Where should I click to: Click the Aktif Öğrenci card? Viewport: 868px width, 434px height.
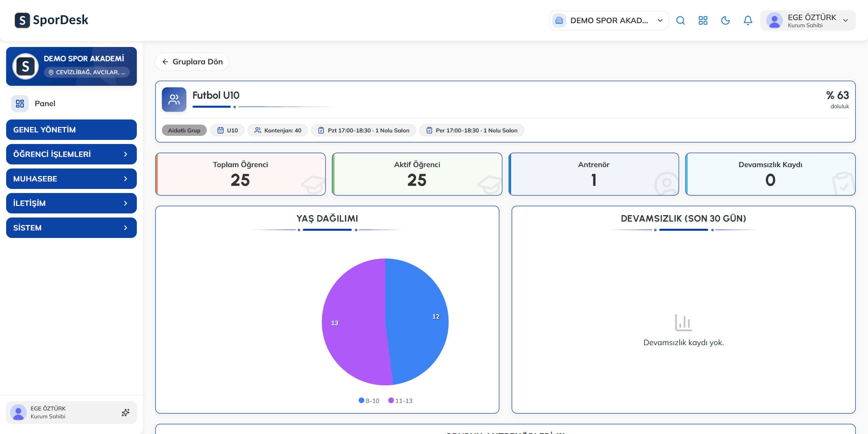[417, 174]
